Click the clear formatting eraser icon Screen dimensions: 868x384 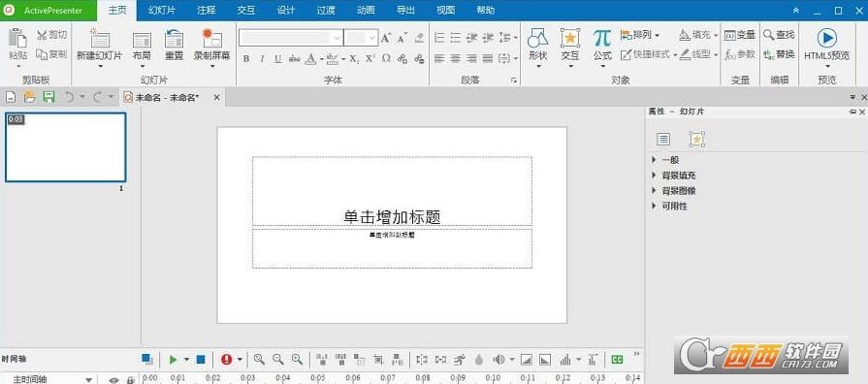point(419,38)
